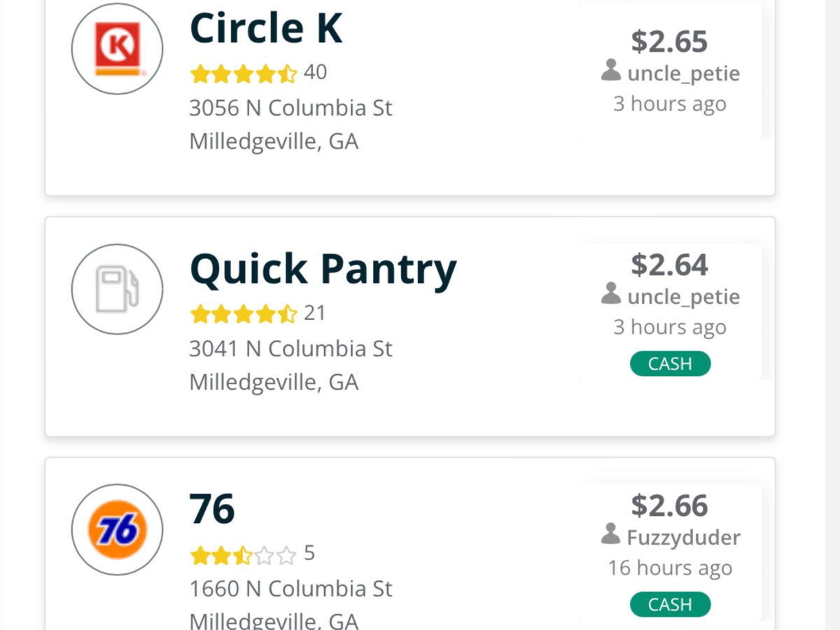
Task: Click user icon beside uncle_petie on Circle K
Action: point(611,71)
